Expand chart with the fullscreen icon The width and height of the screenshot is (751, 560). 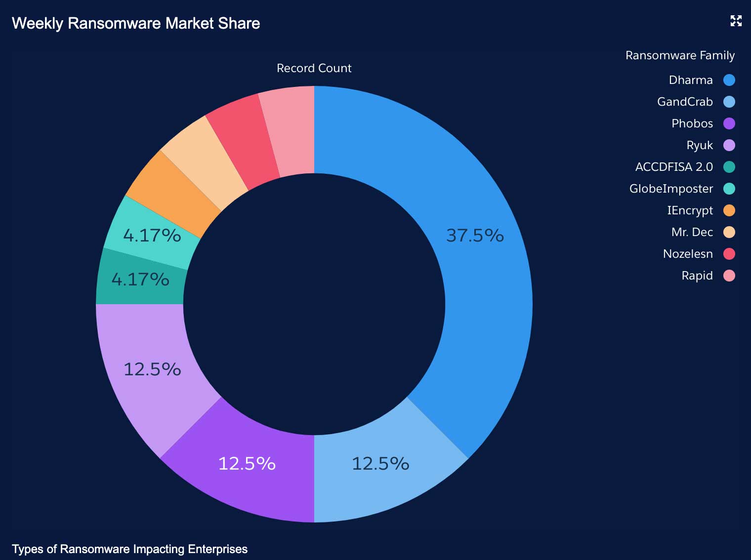[736, 21]
